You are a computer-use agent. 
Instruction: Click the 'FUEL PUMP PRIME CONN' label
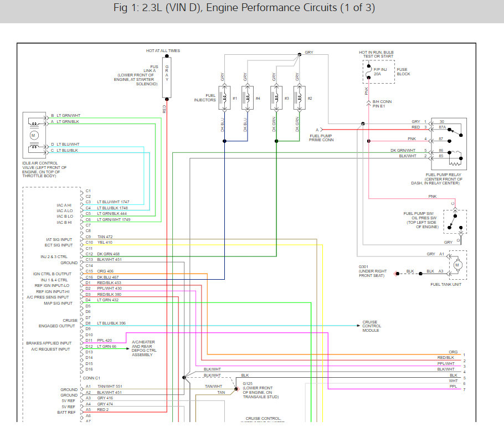321,138
